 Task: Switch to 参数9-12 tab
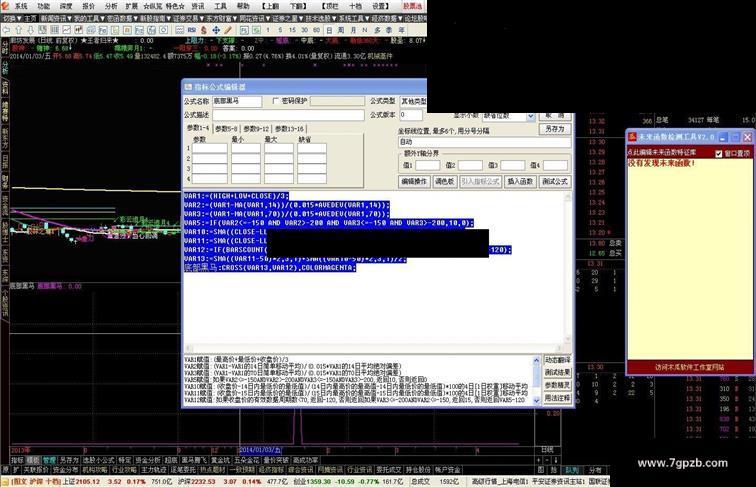click(256, 129)
